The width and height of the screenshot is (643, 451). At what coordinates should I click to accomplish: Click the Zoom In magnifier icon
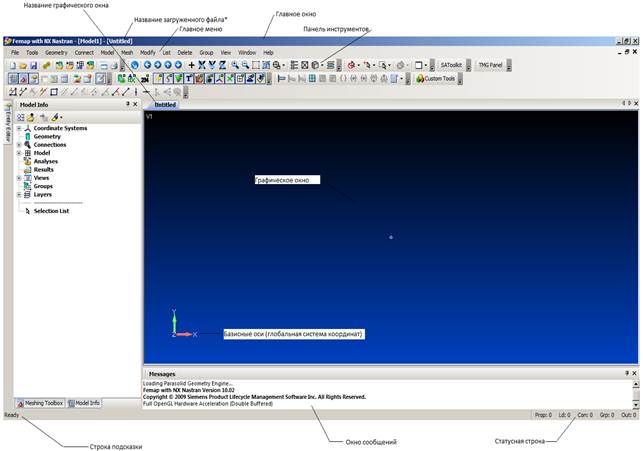tap(235, 65)
